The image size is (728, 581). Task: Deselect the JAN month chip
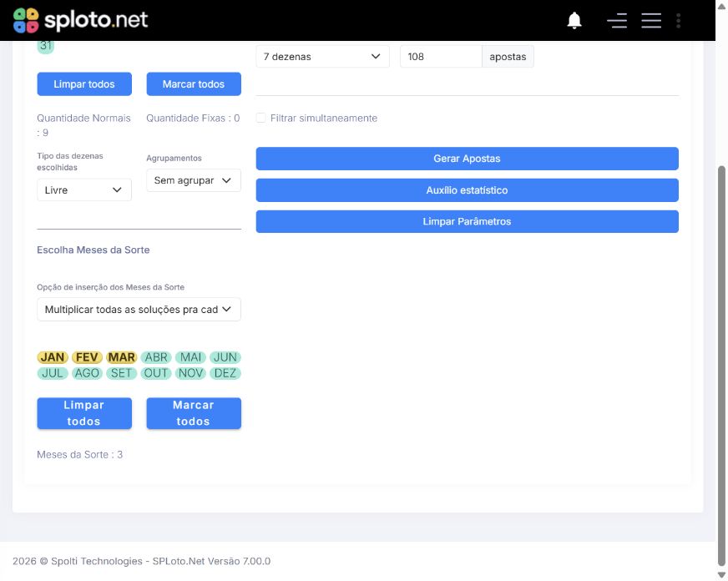pyautogui.click(x=53, y=357)
